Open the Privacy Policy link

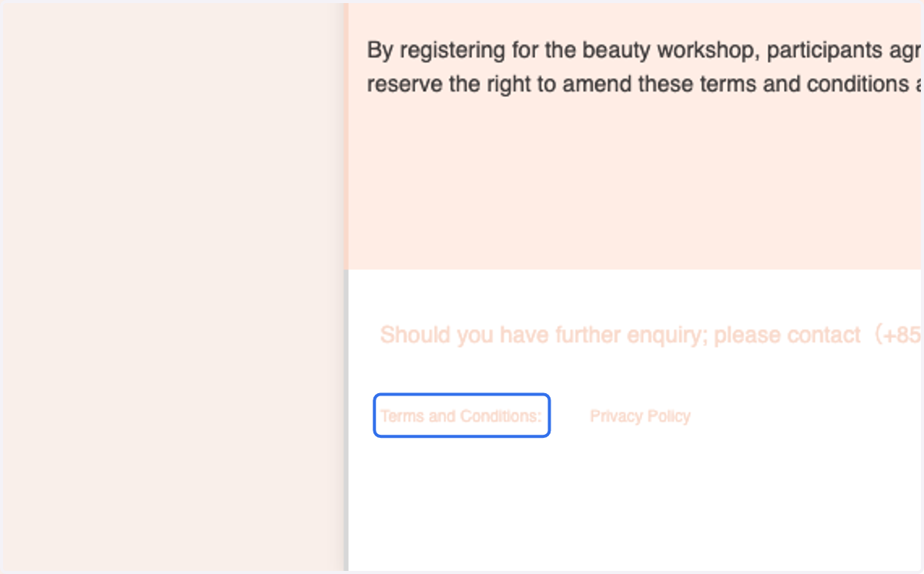(x=640, y=416)
